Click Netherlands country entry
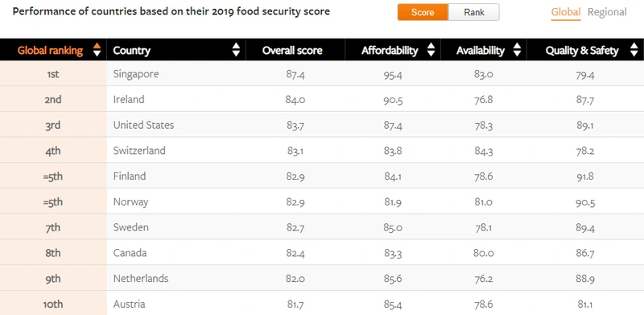The height and width of the screenshot is (315, 644). coord(141,279)
